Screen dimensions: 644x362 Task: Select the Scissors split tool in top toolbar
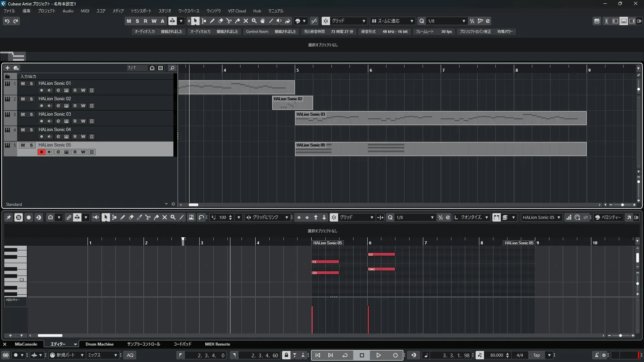pyautogui.click(x=229, y=21)
